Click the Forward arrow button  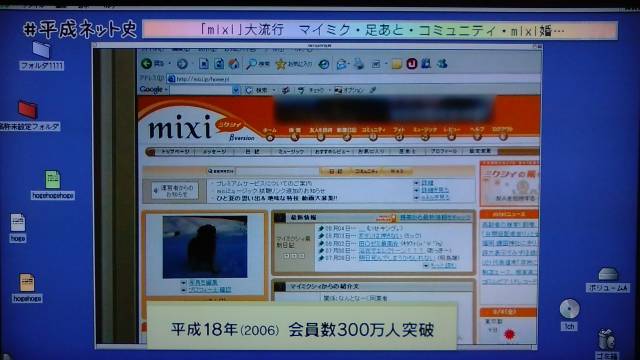[x=182, y=64]
